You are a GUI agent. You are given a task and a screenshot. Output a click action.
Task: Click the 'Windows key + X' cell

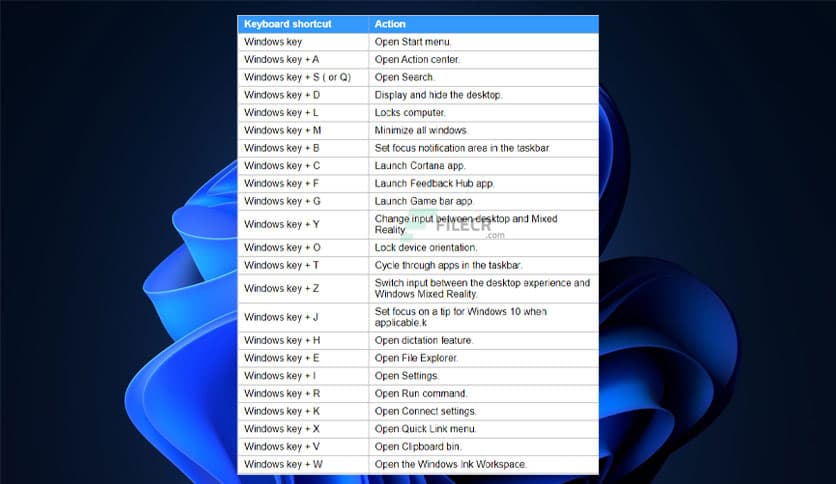point(303,429)
